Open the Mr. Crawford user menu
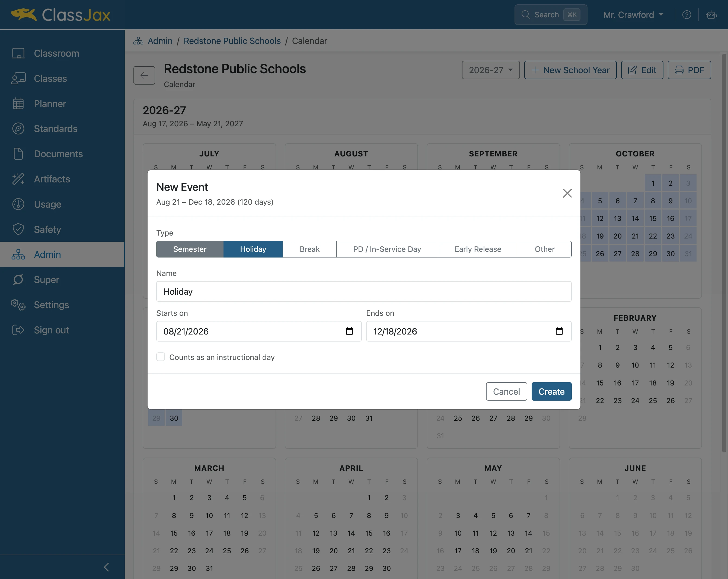This screenshot has width=728, height=579. click(633, 15)
